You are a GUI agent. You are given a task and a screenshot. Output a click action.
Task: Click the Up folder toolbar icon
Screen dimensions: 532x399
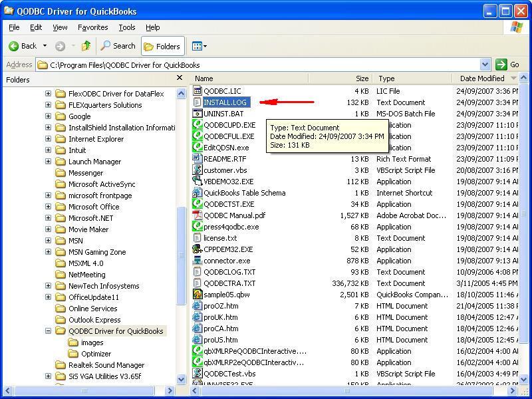pyautogui.click(x=86, y=46)
